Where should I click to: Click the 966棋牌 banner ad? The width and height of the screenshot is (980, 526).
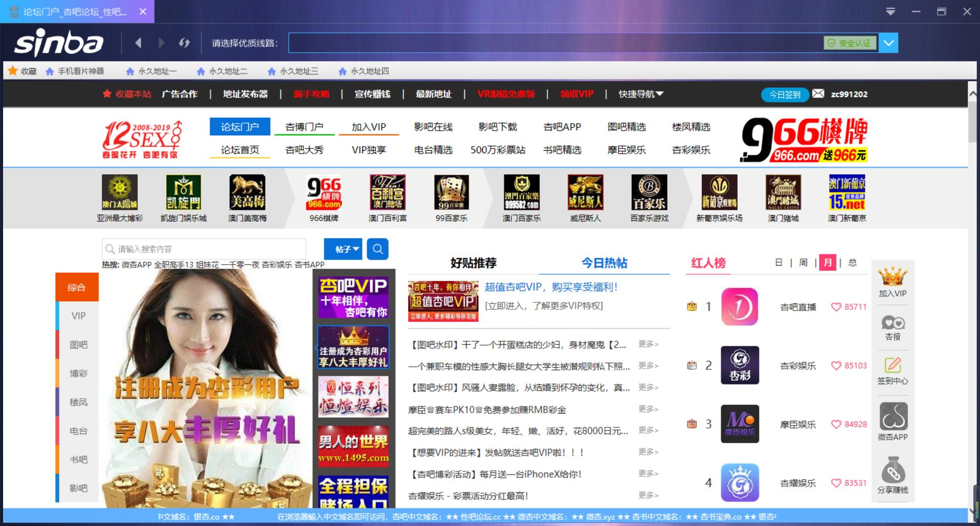pyautogui.click(x=803, y=139)
